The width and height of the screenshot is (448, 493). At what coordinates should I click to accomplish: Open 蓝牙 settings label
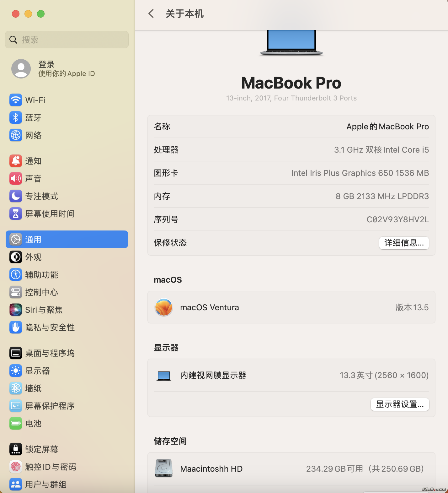point(33,118)
